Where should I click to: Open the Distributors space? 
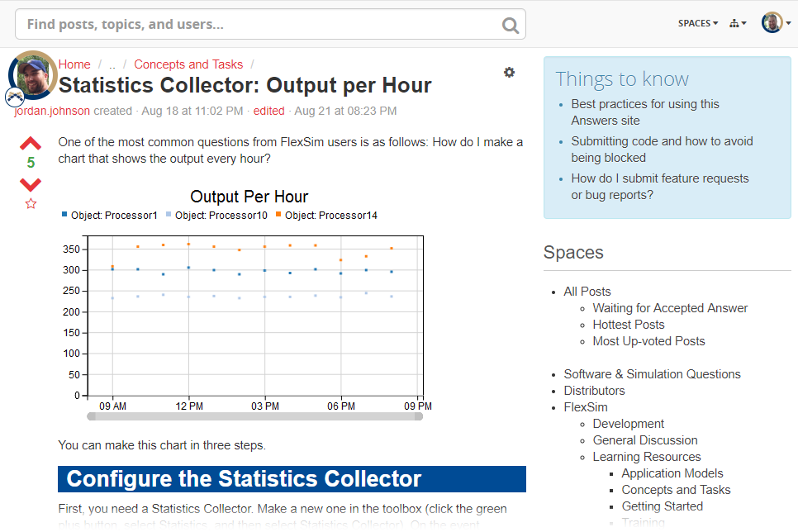click(x=595, y=391)
